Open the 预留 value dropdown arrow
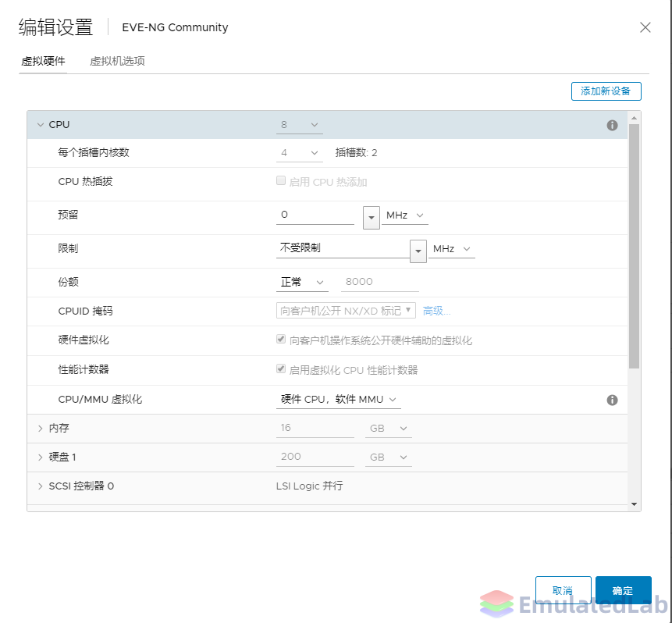The image size is (672, 623). pyautogui.click(x=372, y=217)
